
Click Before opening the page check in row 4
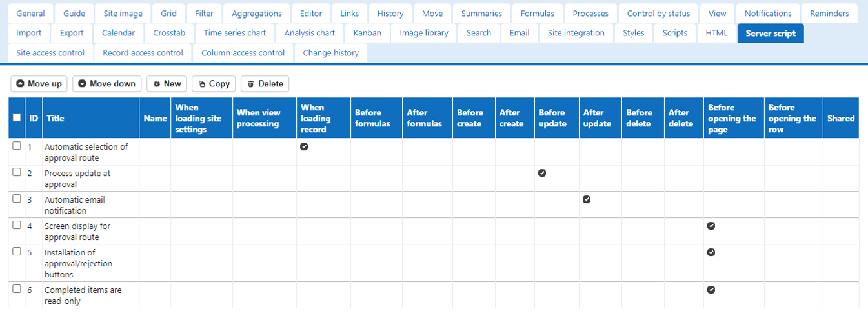711,226
